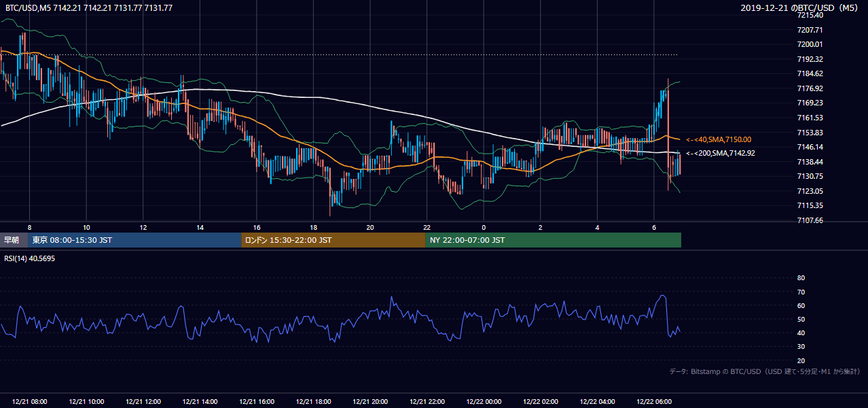Select hour label 0 under price chart
The height and width of the screenshot is (408, 868).
pos(484,227)
